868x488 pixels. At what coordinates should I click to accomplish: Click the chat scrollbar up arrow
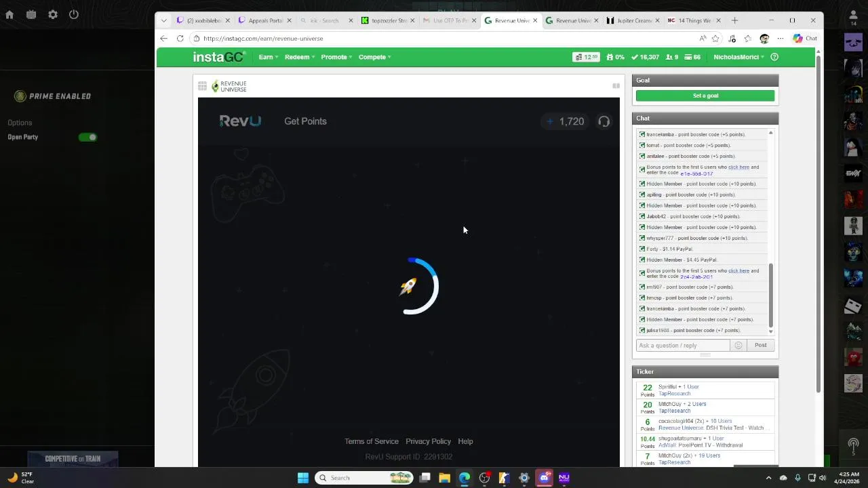(770, 133)
